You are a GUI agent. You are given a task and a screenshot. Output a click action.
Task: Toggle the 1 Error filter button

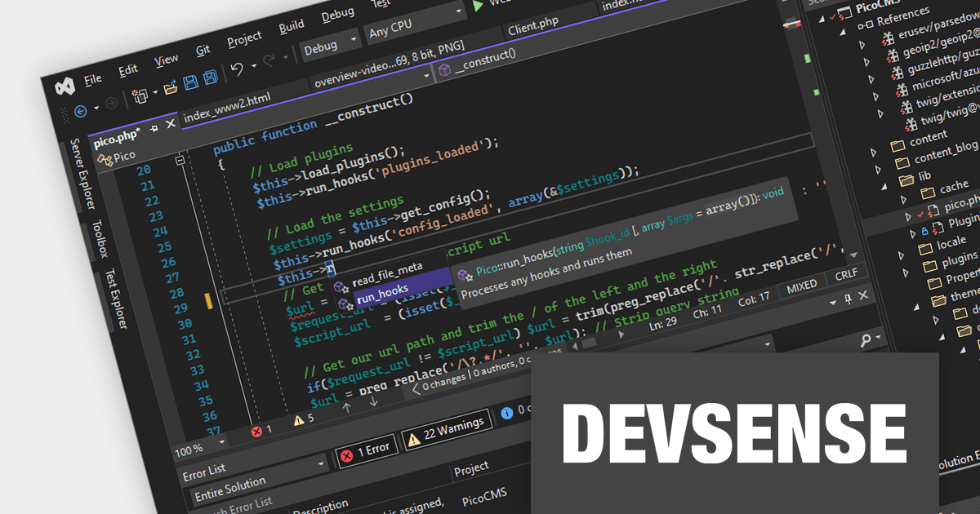pyautogui.click(x=367, y=446)
